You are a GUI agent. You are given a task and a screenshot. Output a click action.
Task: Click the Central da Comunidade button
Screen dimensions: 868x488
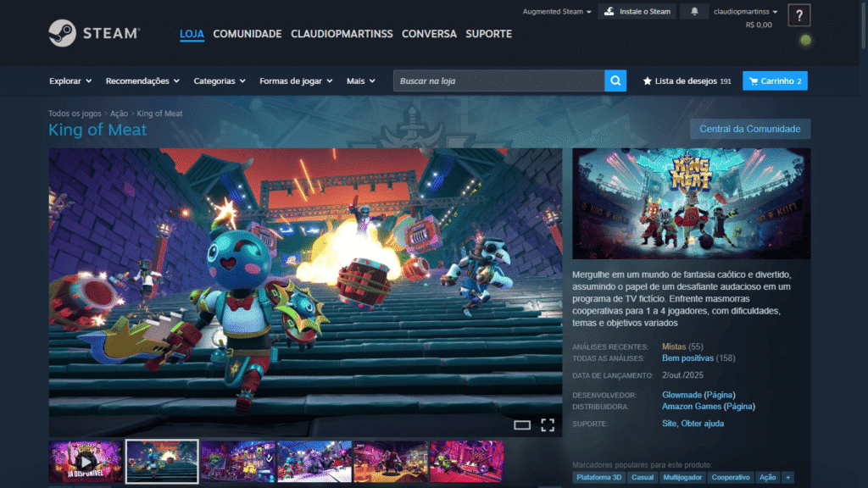tap(749, 129)
